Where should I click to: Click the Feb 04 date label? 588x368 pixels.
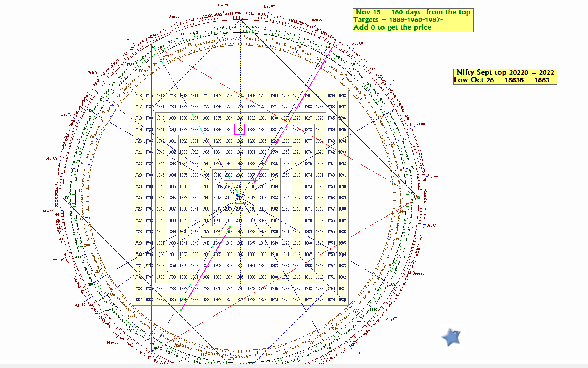(93, 73)
